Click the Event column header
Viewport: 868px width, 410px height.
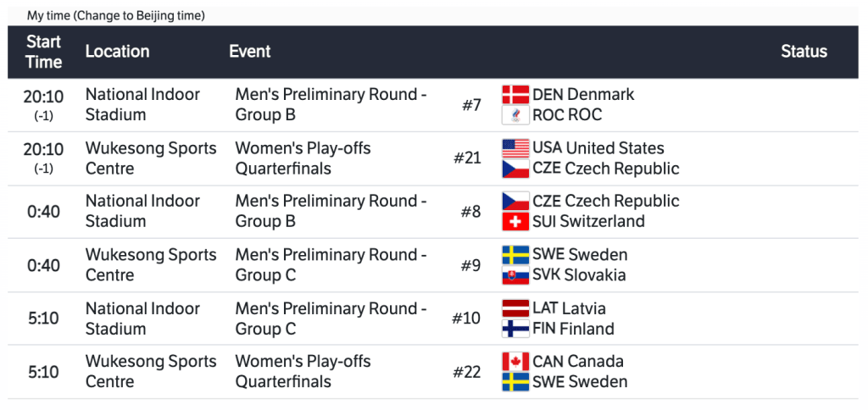click(x=250, y=52)
